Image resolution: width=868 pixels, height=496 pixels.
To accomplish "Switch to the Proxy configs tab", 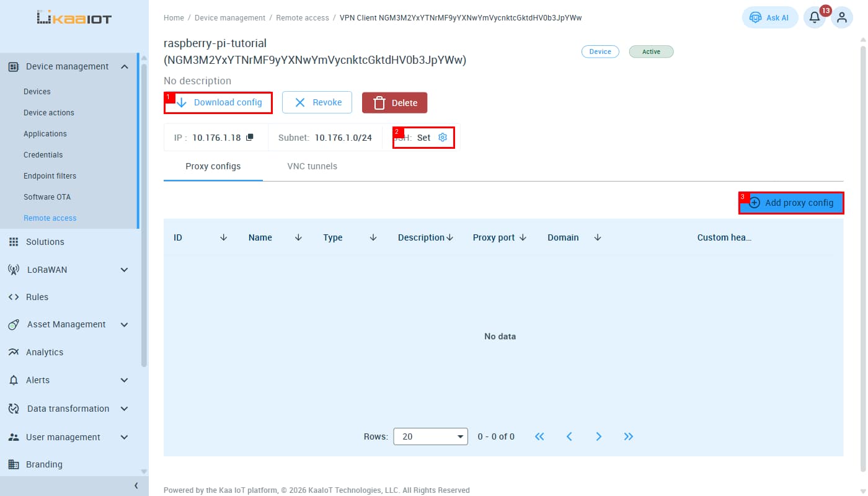I will coord(213,166).
